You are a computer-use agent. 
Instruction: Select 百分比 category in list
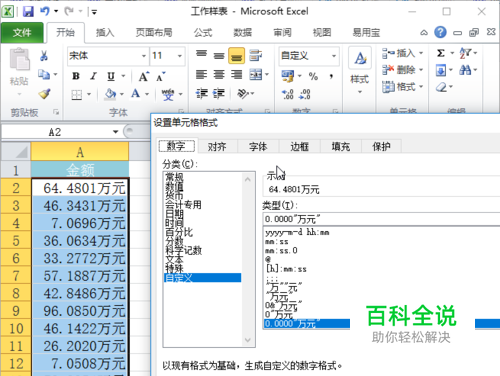pos(179,232)
